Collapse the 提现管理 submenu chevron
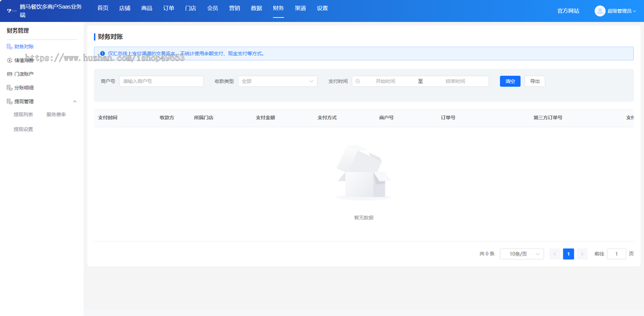 (x=75, y=101)
